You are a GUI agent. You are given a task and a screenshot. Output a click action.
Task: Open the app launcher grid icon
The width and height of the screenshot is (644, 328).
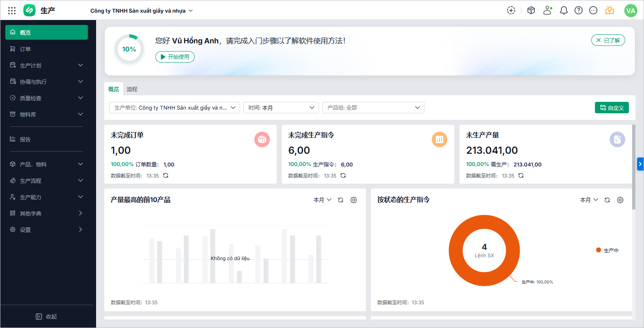pyautogui.click(x=12, y=11)
